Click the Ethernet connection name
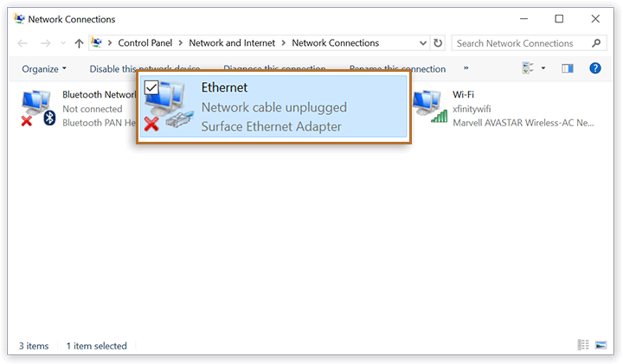This screenshot has height=364, width=623. point(224,87)
